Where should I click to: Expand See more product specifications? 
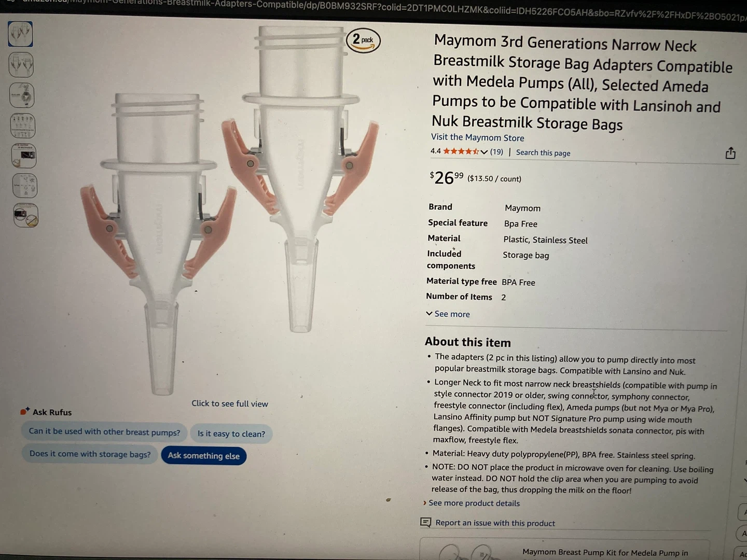448,314
